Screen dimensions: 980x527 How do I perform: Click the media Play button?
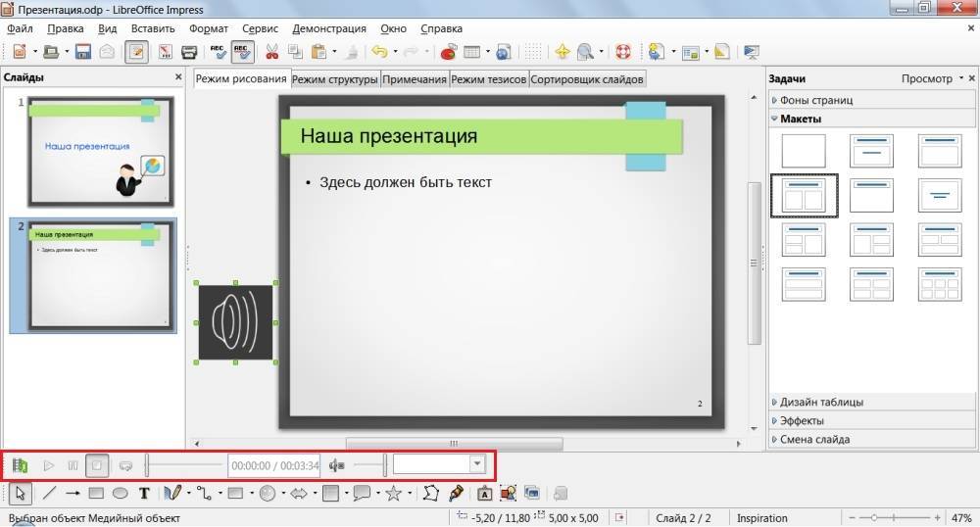pos(48,465)
